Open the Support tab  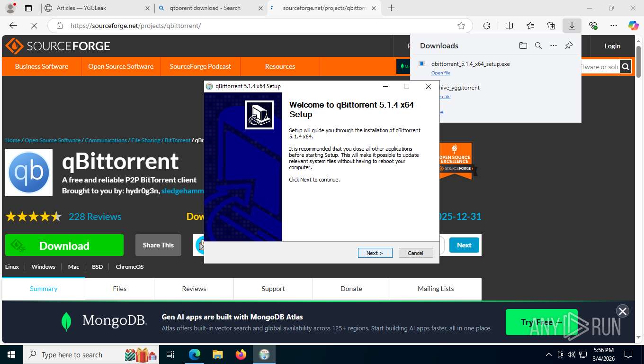pos(273,289)
